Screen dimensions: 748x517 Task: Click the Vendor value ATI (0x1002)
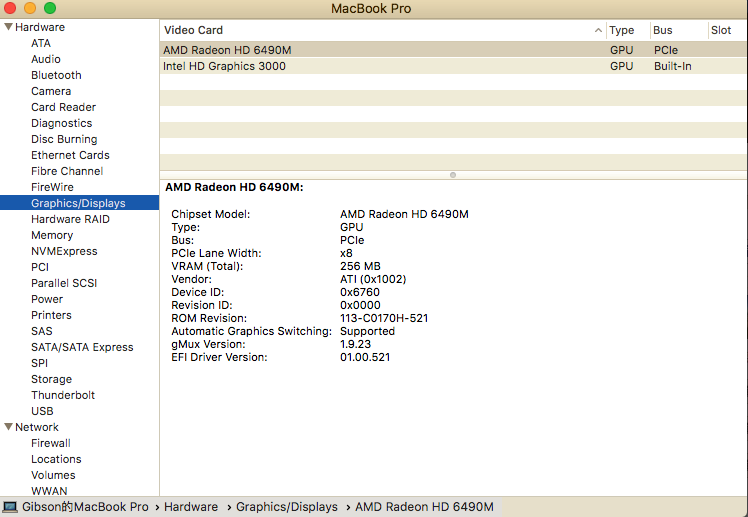tap(373, 279)
